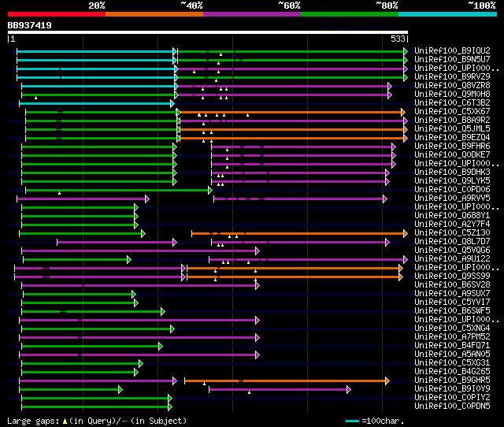
Task: Select hit UniRef100_B9N5U7
Action: [x=452, y=60]
